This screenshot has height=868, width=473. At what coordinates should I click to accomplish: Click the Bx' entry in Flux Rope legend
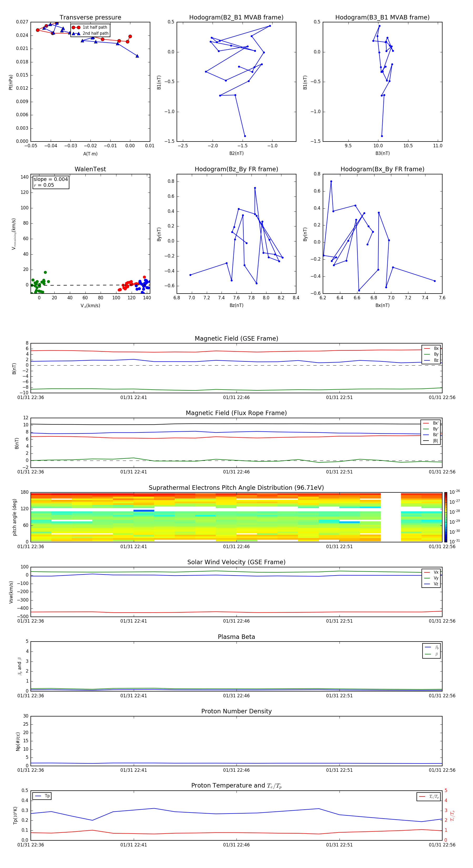click(x=431, y=423)
